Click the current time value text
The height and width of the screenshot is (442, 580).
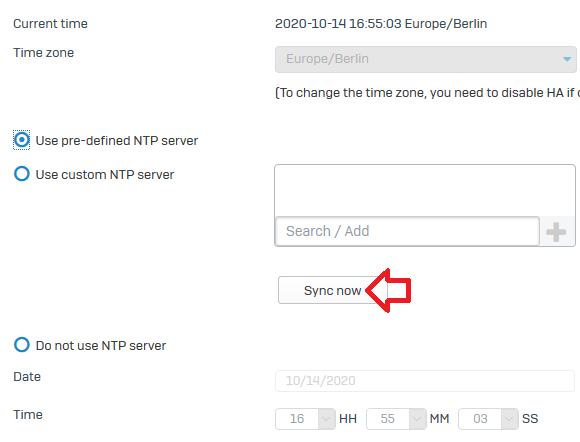(381, 24)
